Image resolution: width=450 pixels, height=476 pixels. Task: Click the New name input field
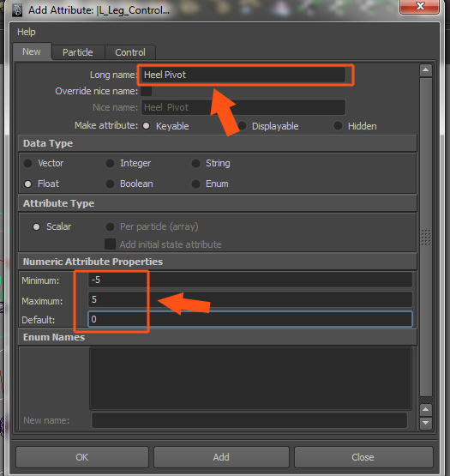[x=249, y=420]
